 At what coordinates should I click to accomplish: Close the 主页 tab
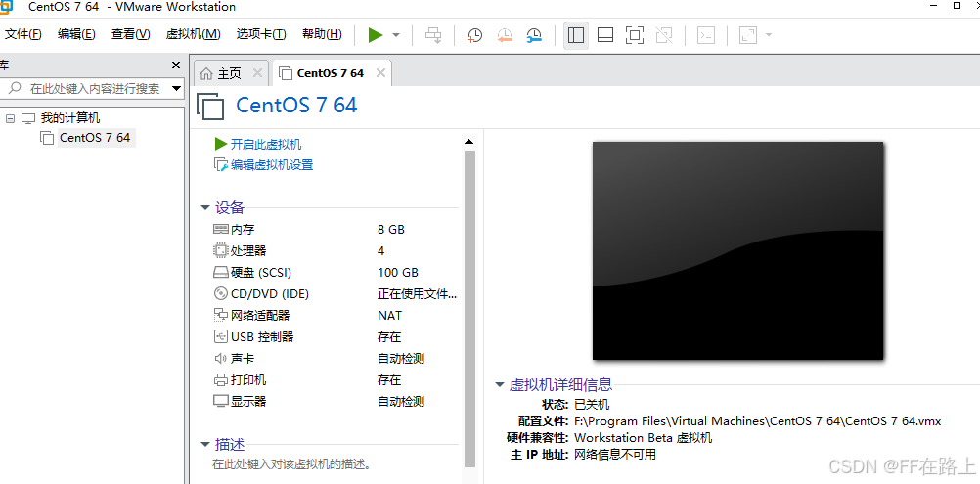pyautogui.click(x=257, y=73)
